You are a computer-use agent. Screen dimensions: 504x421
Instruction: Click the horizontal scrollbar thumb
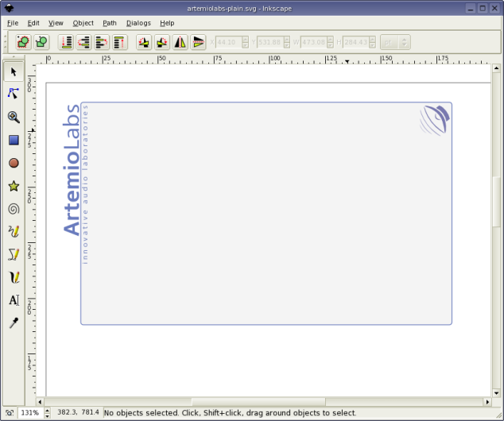tap(258, 402)
